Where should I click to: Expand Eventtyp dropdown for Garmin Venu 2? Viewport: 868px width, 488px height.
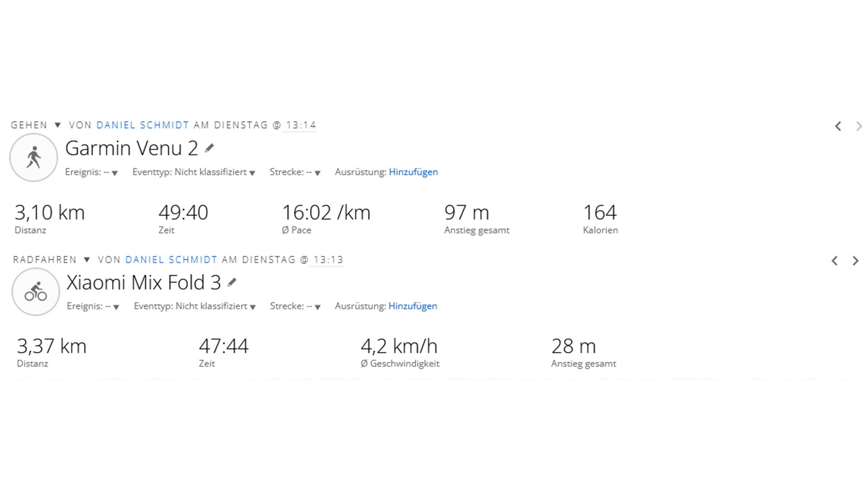point(252,173)
